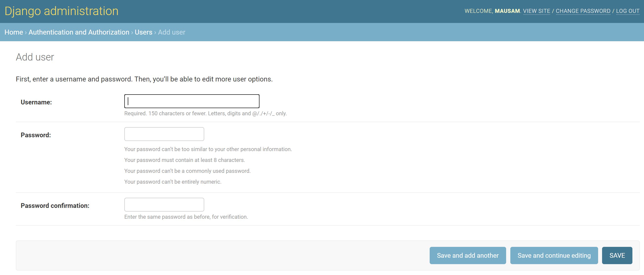Click into the Password field

click(x=164, y=134)
